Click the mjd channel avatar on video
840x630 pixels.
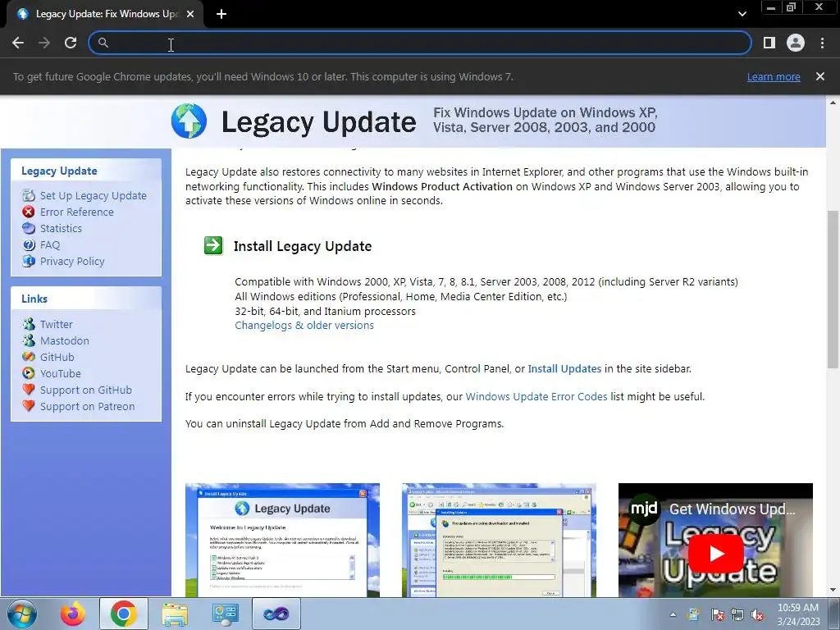[x=643, y=508]
